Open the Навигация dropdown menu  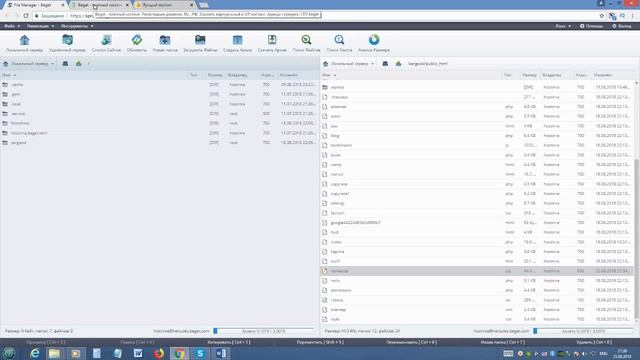[40, 26]
